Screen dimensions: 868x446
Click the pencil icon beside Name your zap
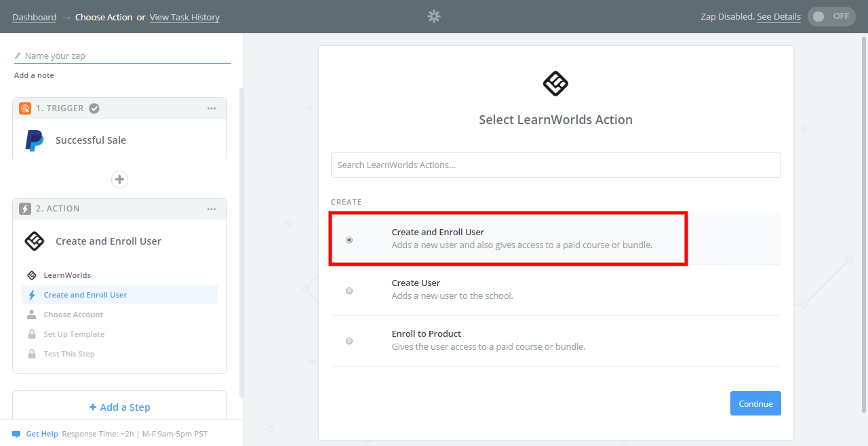(18, 56)
